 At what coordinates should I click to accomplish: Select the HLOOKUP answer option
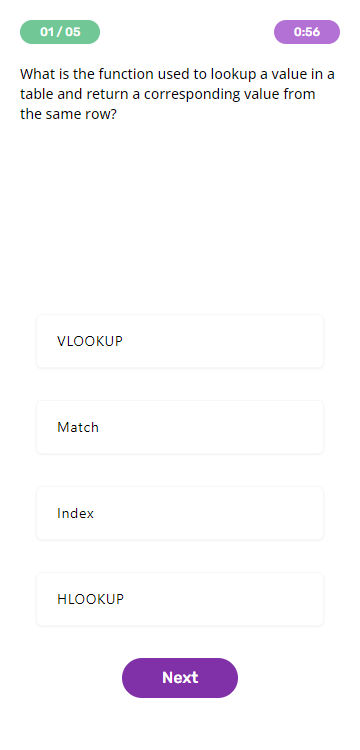tap(180, 599)
